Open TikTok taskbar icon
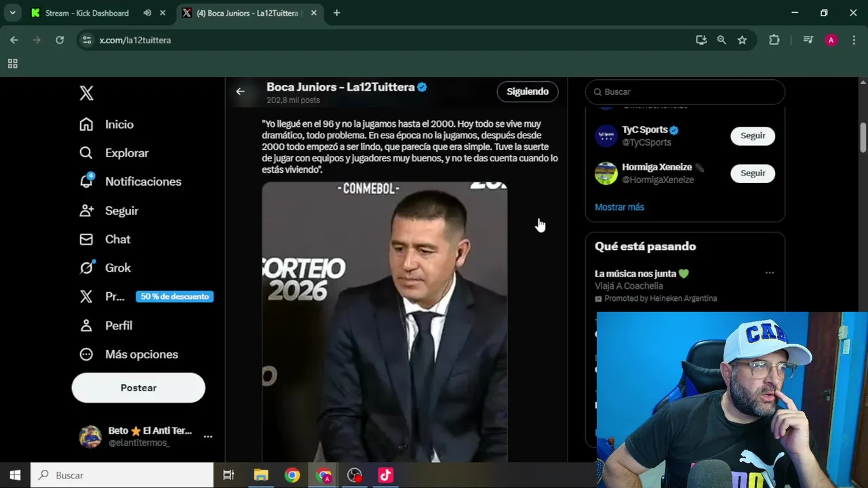868x488 pixels. (x=386, y=475)
